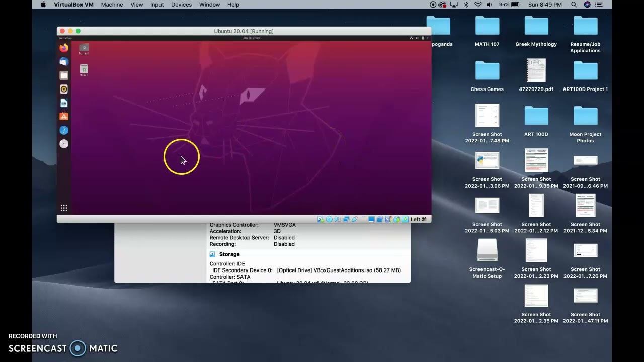Open the View menu
The width and height of the screenshot is (644, 362).
point(137,5)
